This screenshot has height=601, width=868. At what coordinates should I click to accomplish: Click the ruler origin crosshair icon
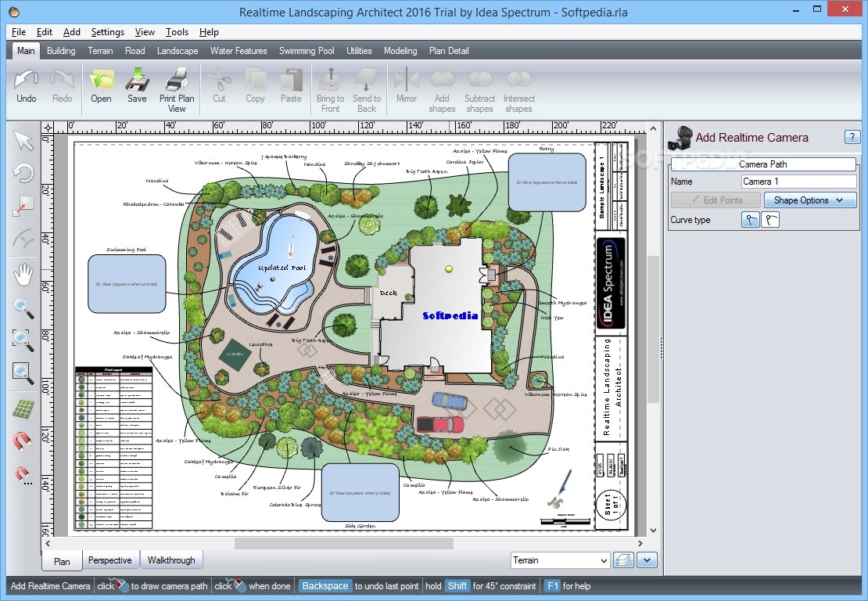48,128
